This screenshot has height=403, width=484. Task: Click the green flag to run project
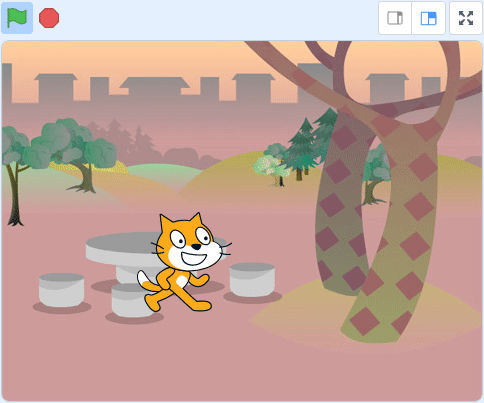coord(17,18)
